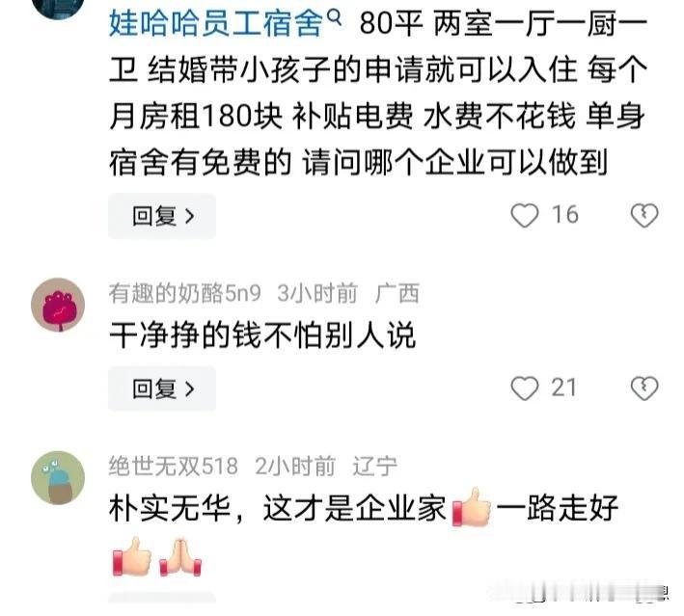Open 回复 under the 干净挣的钱不怕别人说 comment
The image size is (684, 616).
click(x=162, y=388)
